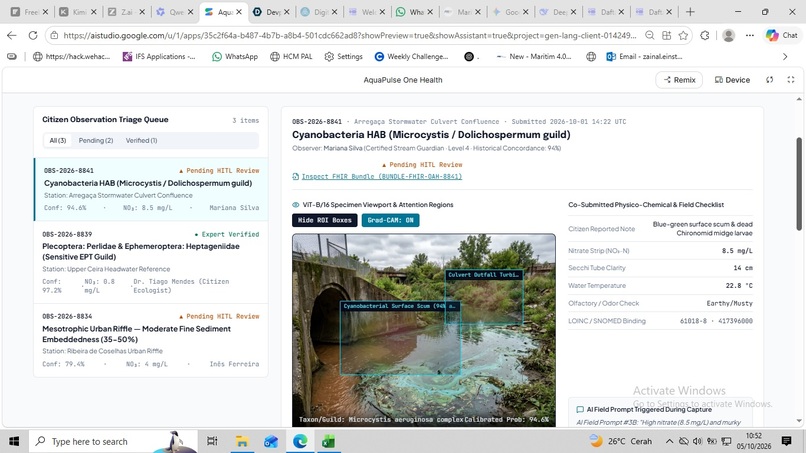Show hidden system tray icons chevron
806x453 pixels.
point(669,441)
